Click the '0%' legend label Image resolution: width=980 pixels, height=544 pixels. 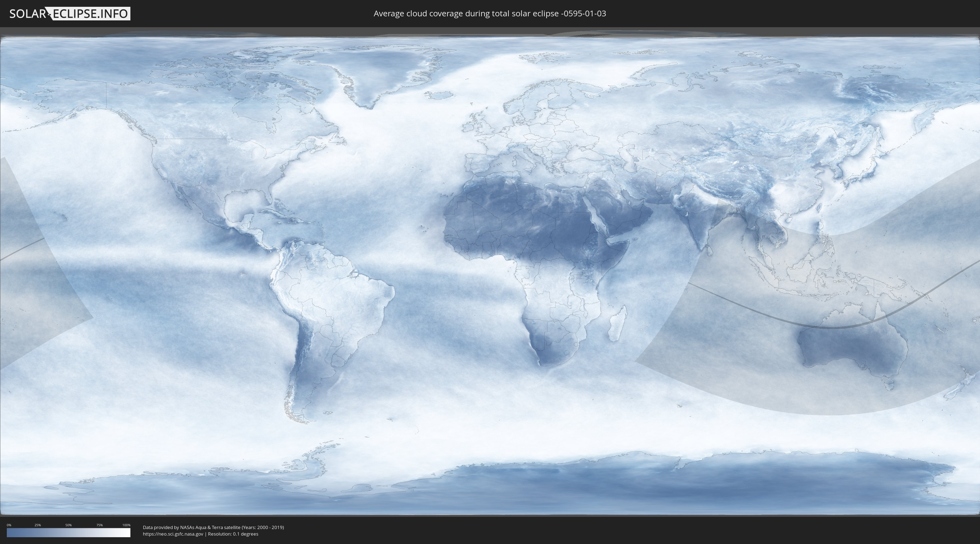coord(9,525)
